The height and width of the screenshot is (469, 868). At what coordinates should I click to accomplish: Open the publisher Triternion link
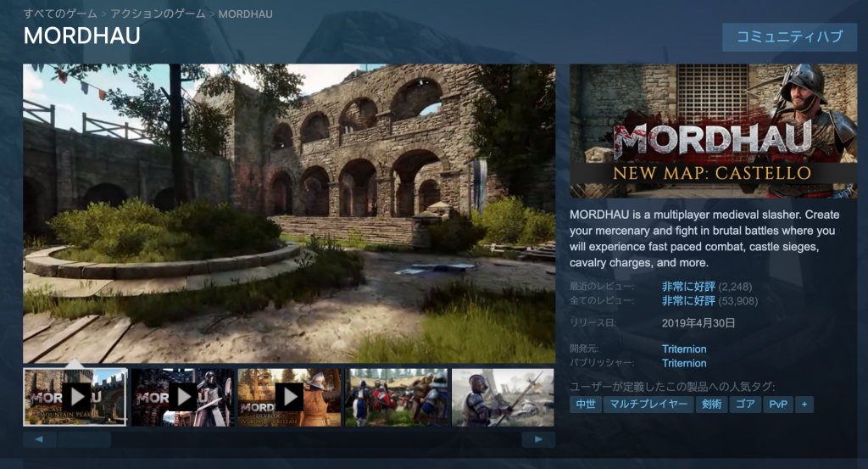click(684, 363)
